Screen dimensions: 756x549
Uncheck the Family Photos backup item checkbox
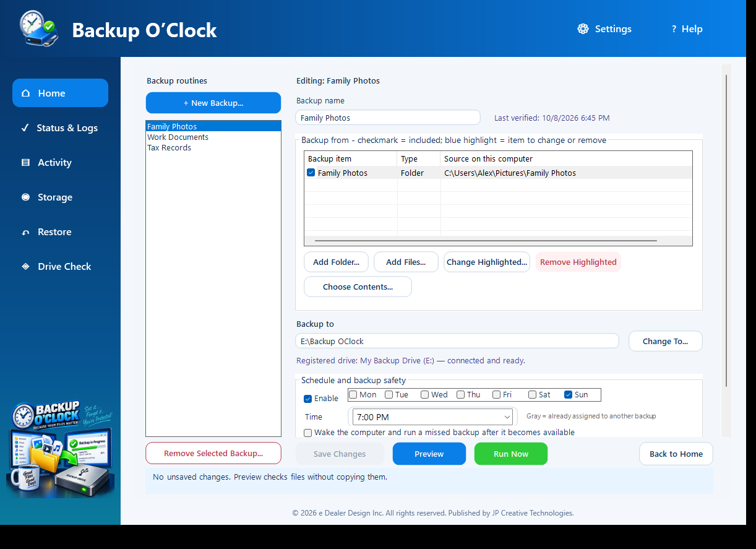pyautogui.click(x=311, y=173)
